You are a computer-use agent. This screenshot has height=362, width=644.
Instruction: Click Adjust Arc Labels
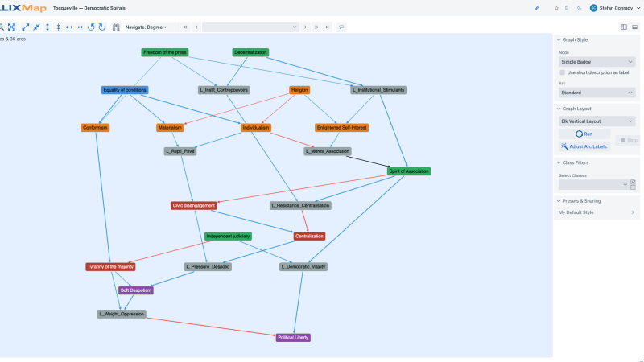584,146
